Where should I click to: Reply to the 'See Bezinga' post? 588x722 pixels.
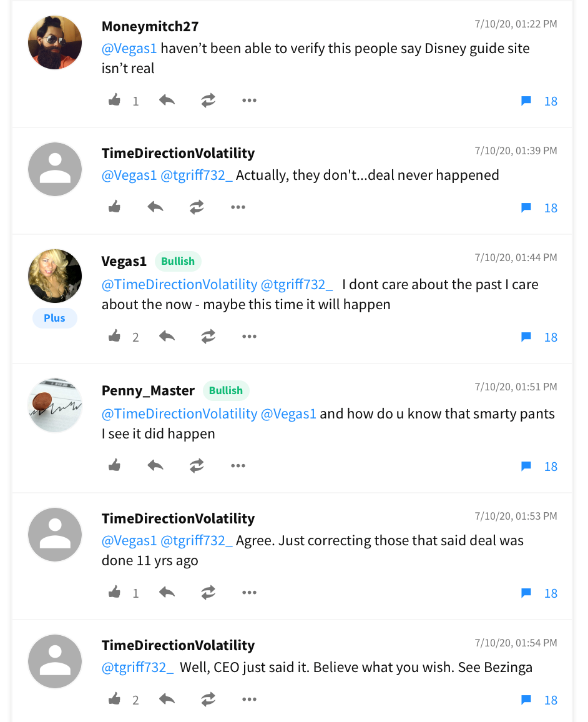[x=167, y=700]
